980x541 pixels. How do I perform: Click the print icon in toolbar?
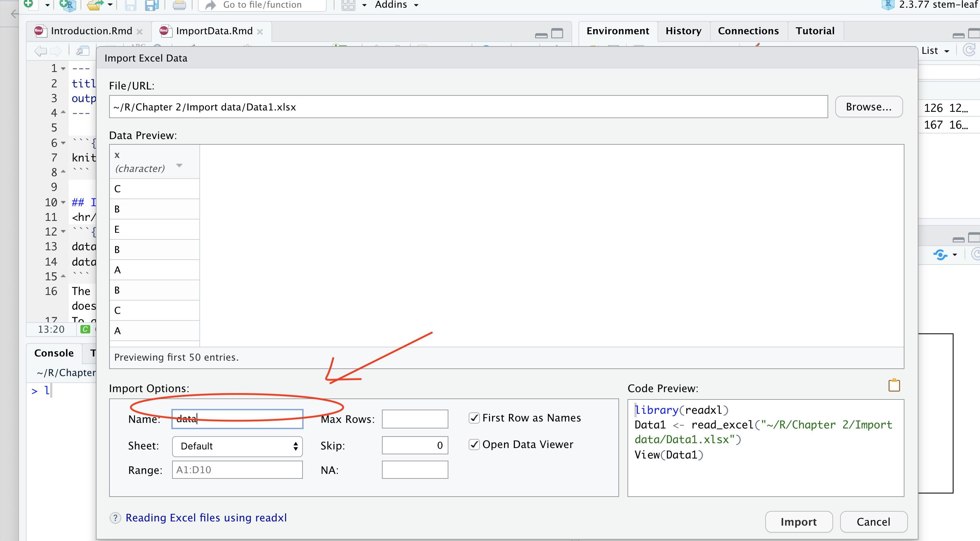pyautogui.click(x=179, y=5)
